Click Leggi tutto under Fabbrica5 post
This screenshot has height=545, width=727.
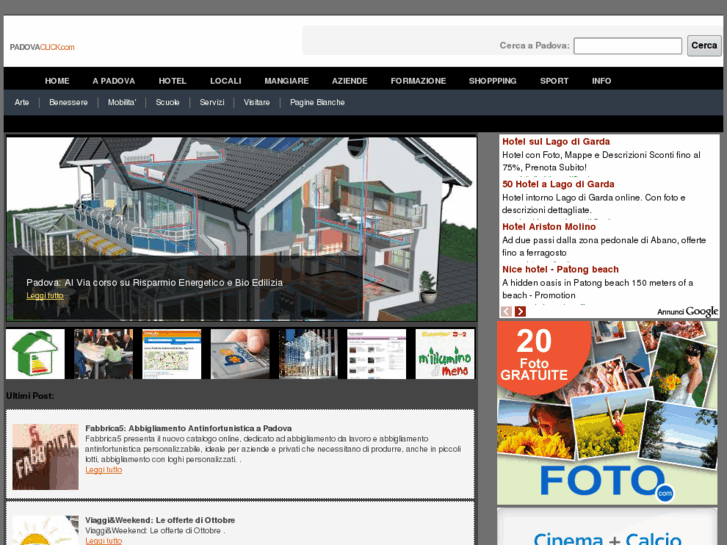point(104,469)
